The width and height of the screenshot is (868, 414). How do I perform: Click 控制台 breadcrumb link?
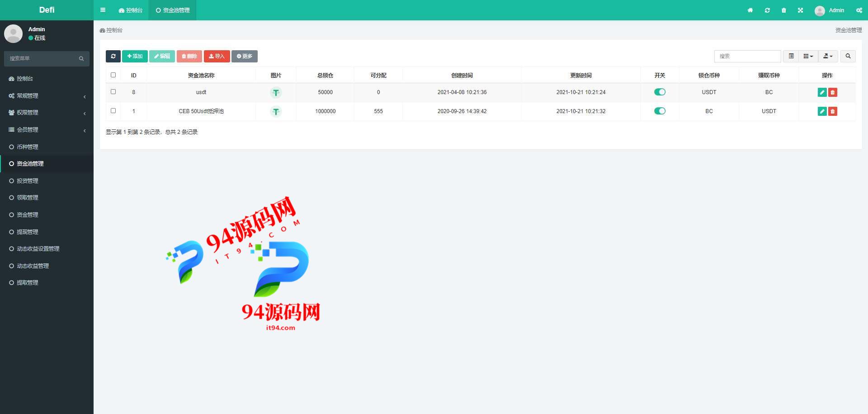111,30
